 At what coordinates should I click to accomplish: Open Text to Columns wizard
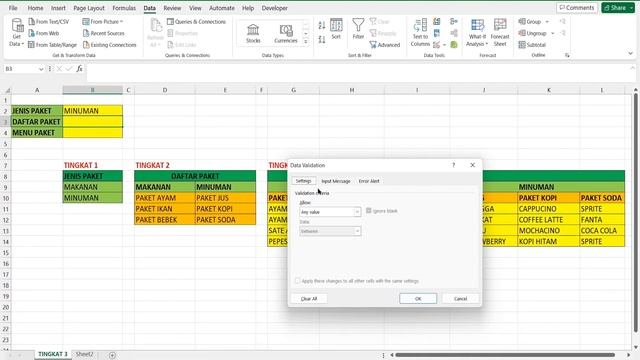tap(420, 33)
